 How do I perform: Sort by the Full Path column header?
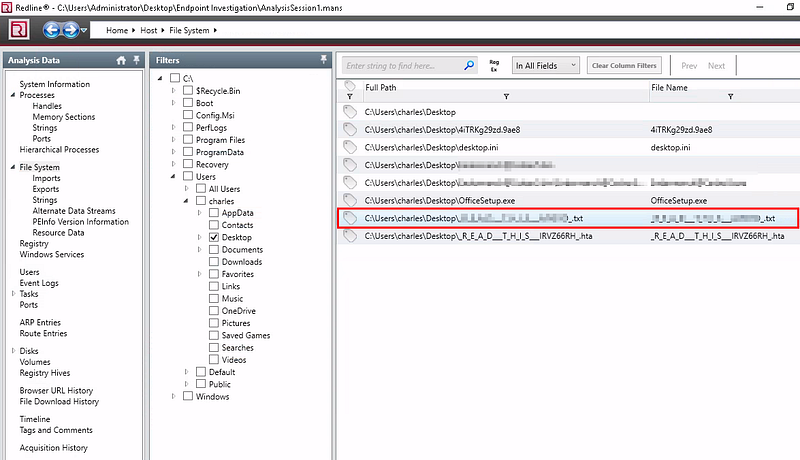click(x=381, y=87)
